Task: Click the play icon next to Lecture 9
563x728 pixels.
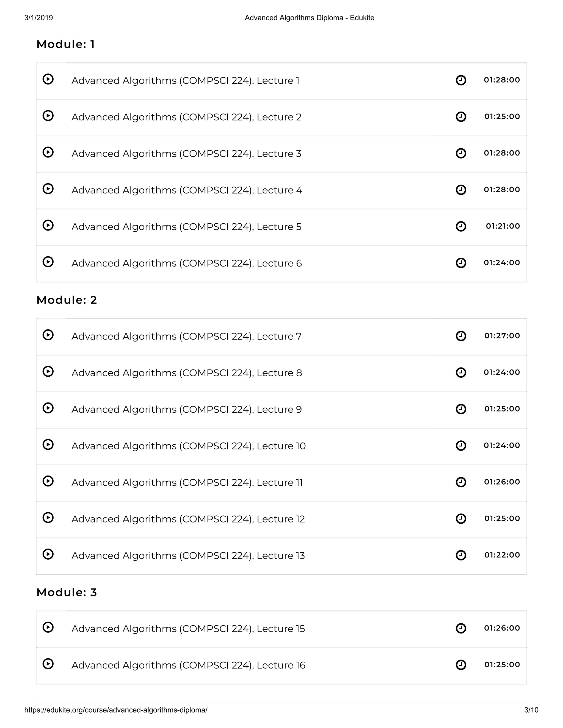Action: tap(48, 408)
